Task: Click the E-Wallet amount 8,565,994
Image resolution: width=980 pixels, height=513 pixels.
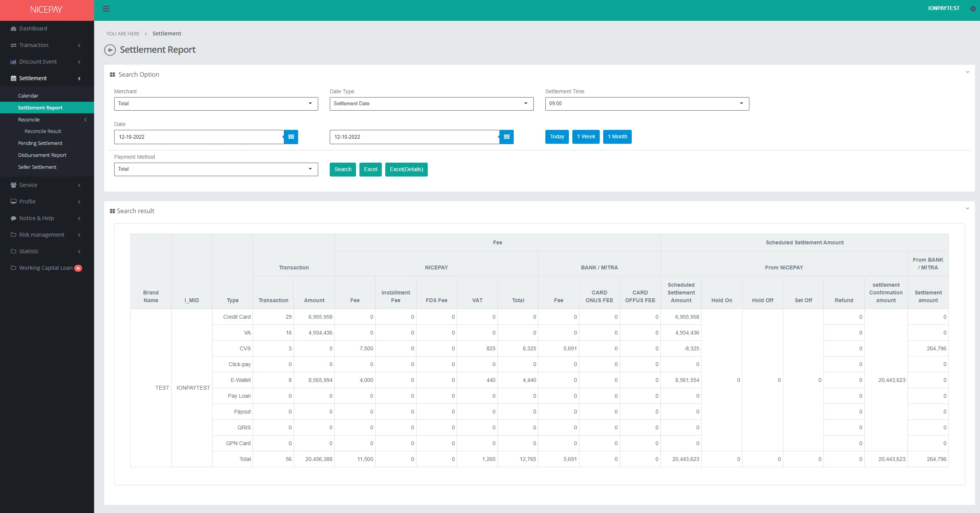Action: pos(320,380)
